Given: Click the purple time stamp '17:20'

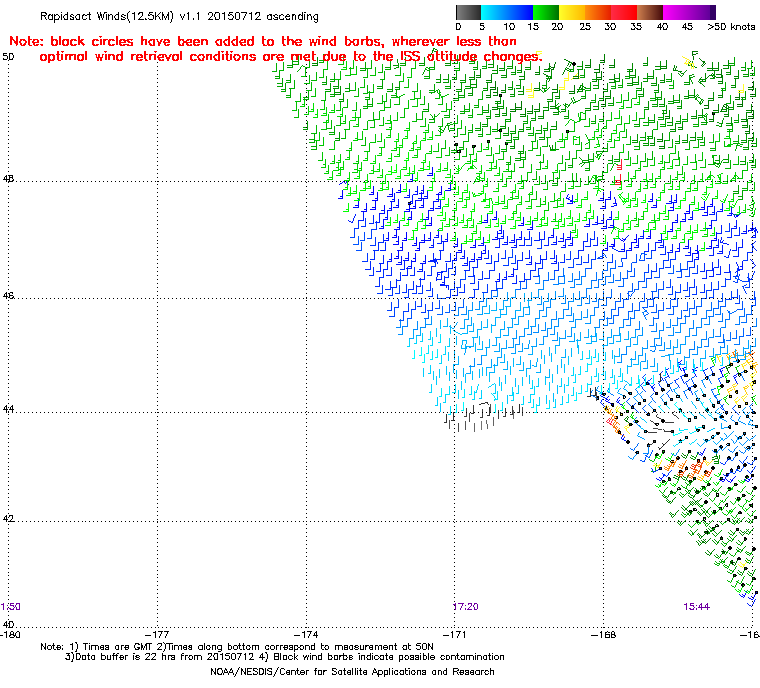Looking at the screenshot, I should [466, 607].
